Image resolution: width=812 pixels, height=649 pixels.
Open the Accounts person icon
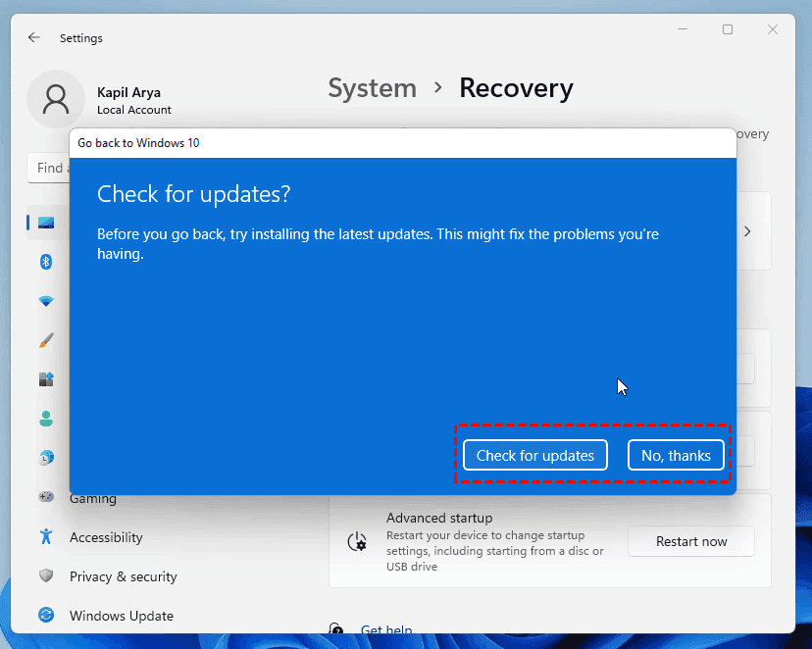(x=46, y=419)
